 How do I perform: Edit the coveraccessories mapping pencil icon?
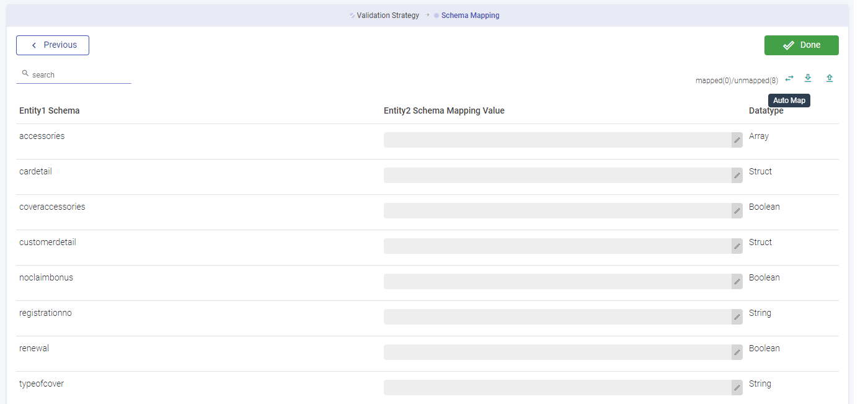(x=737, y=211)
